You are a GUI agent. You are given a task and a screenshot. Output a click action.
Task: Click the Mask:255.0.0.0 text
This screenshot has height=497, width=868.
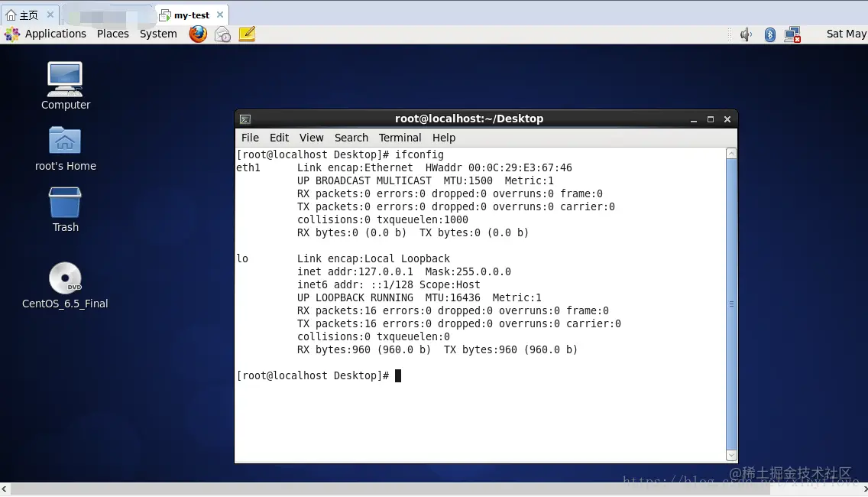[468, 271]
